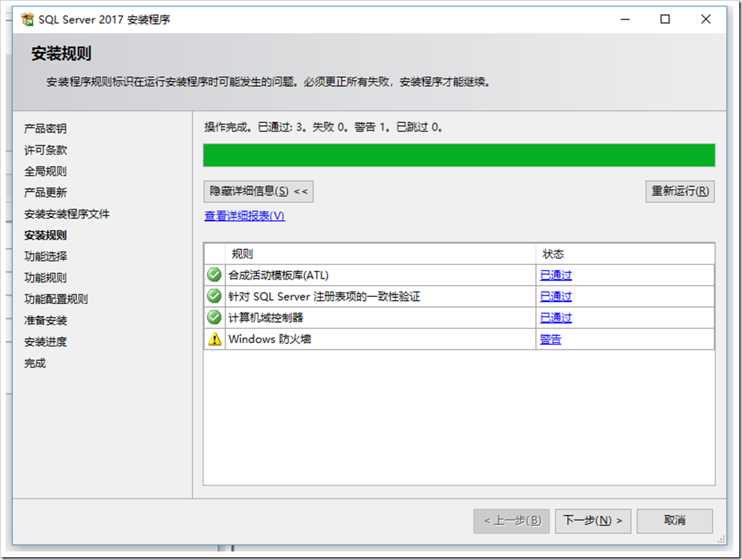Click the green check icon for SQL Server 注册表项 rule
This screenshot has height=560, width=742.
point(215,296)
